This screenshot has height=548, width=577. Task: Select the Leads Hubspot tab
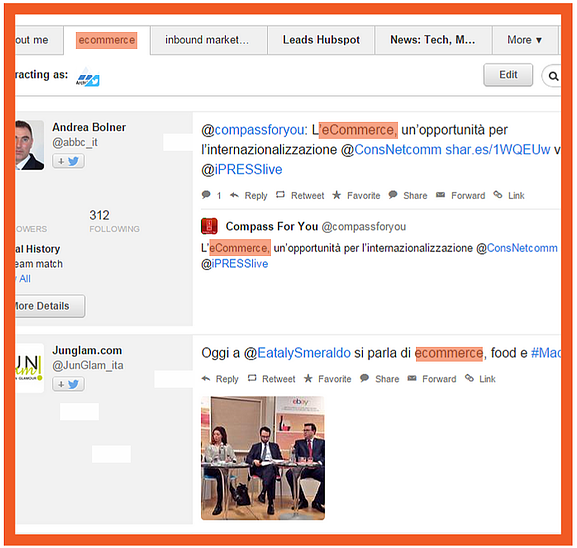(321, 40)
